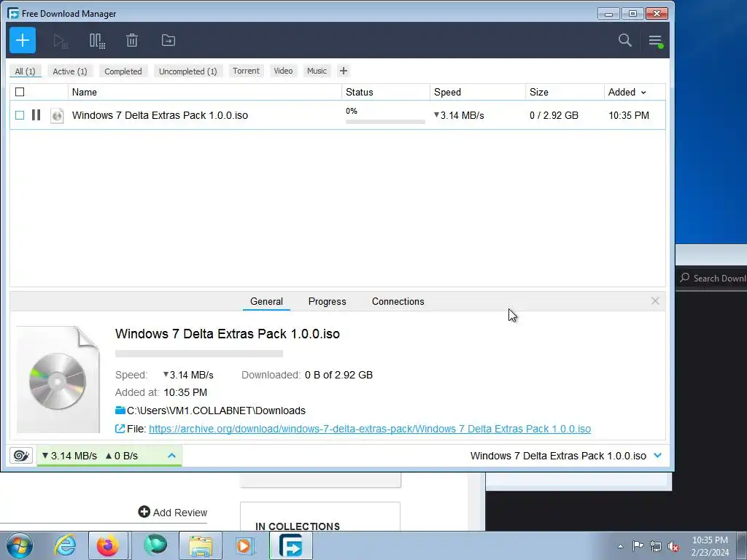Show the Completed downloads filter

coord(123,71)
